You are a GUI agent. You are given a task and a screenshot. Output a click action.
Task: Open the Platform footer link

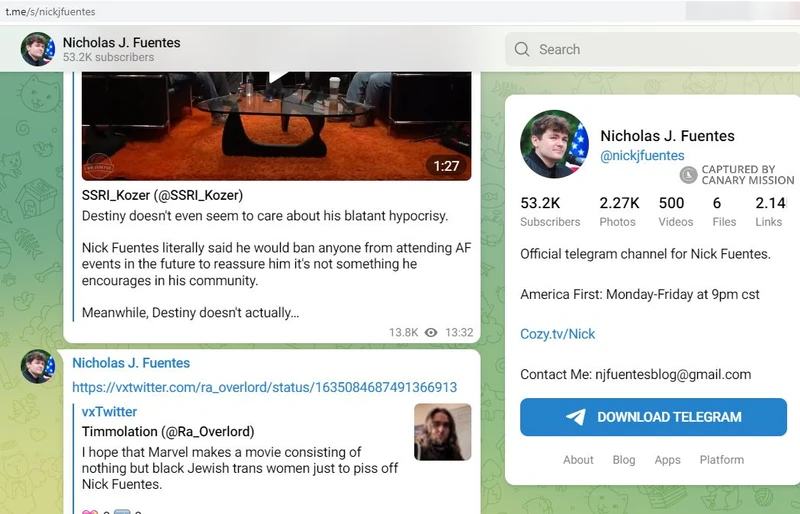point(721,459)
